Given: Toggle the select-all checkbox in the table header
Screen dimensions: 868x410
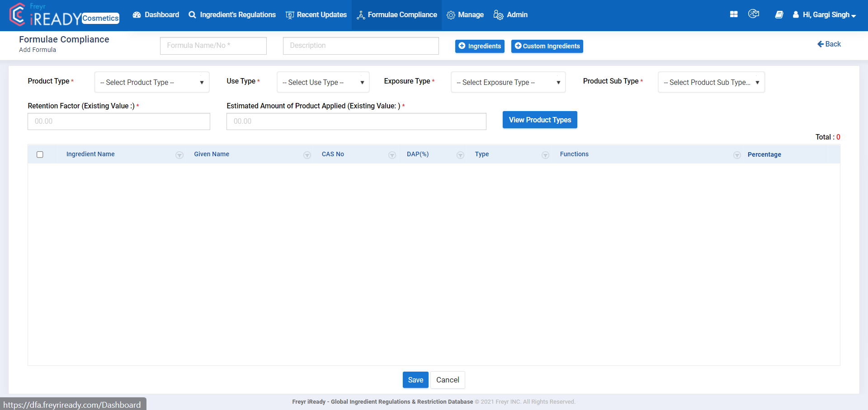Looking at the screenshot, I should pos(40,154).
